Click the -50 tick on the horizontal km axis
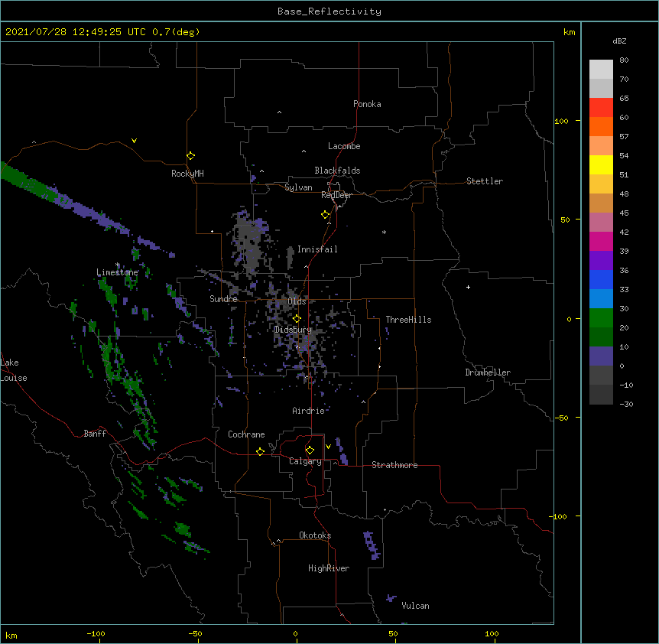659x644 pixels. [x=196, y=633]
